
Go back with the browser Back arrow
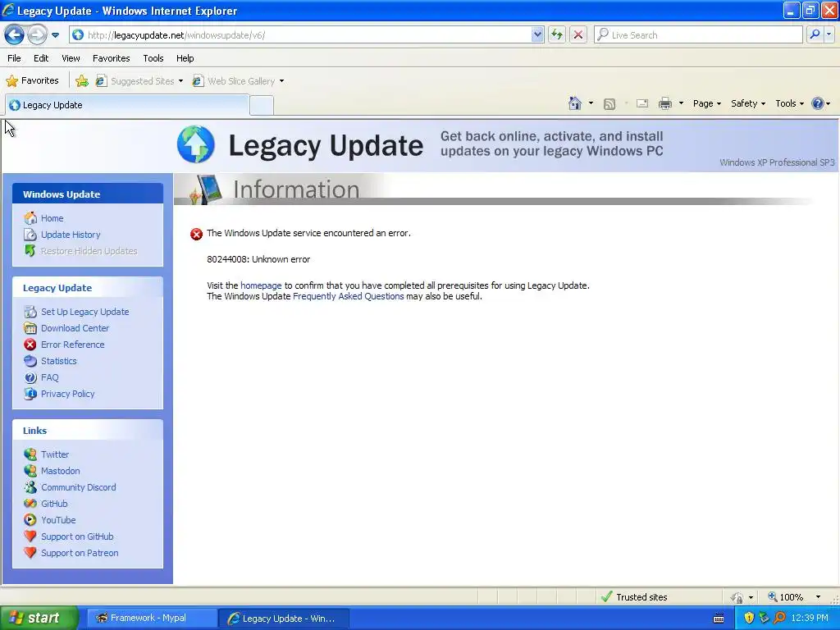click(15, 35)
